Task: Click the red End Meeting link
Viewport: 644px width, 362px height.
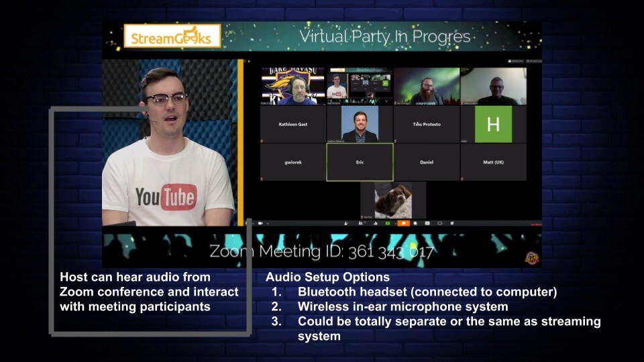Action: [x=536, y=225]
